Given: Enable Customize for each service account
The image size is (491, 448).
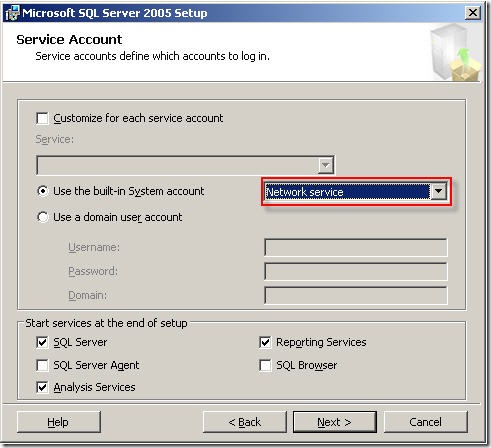Looking at the screenshot, I should click(x=42, y=118).
